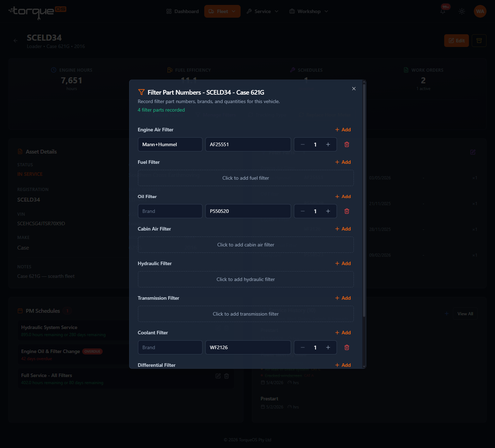Click the Engine Hours clock icon

tap(54, 70)
